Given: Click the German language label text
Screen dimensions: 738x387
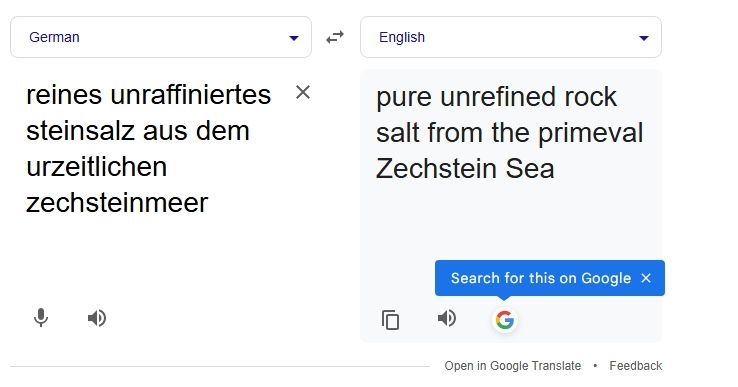Looking at the screenshot, I should pos(54,37).
